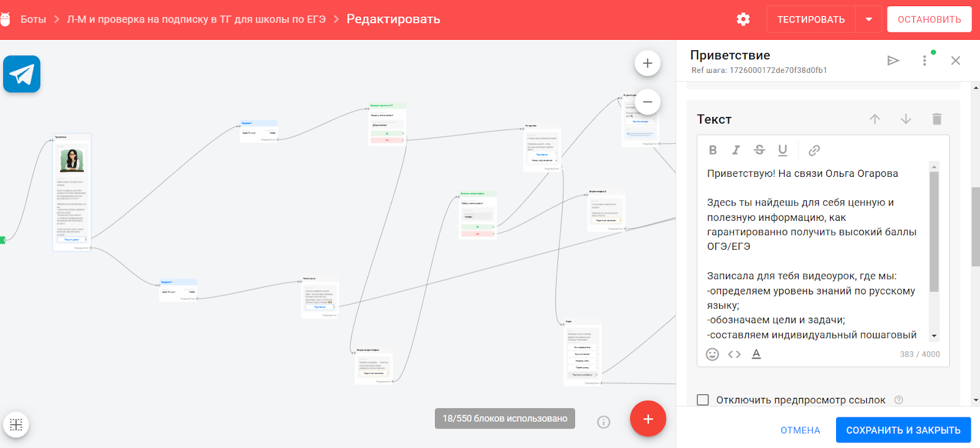Toggle grid snapping on the canvas
980x448 pixels.
point(16,424)
